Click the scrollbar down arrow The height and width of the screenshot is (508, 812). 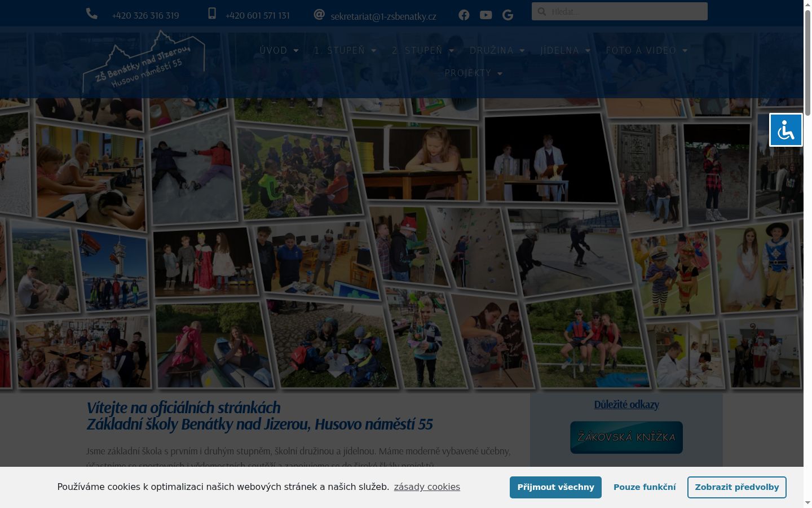pyautogui.click(x=807, y=503)
